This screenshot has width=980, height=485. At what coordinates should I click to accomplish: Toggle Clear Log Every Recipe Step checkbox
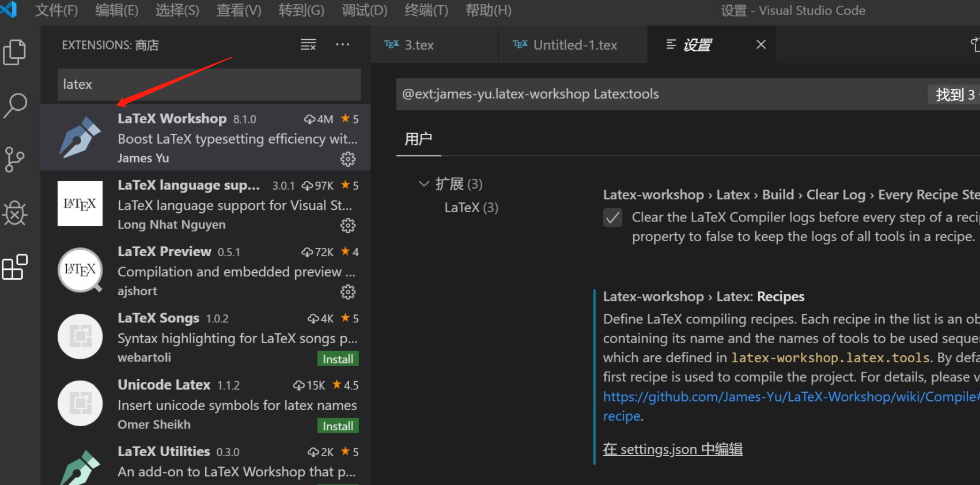[x=612, y=218]
